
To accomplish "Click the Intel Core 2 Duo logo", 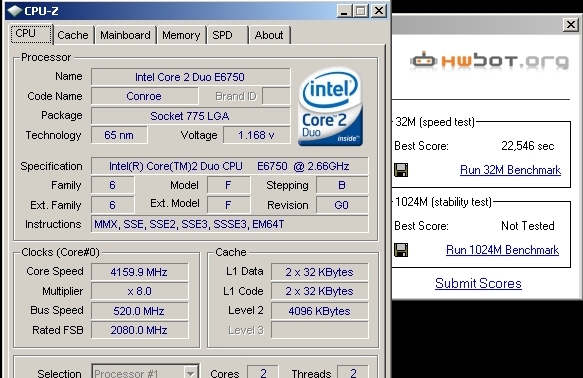I will pyautogui.click(x=331, y=107).
